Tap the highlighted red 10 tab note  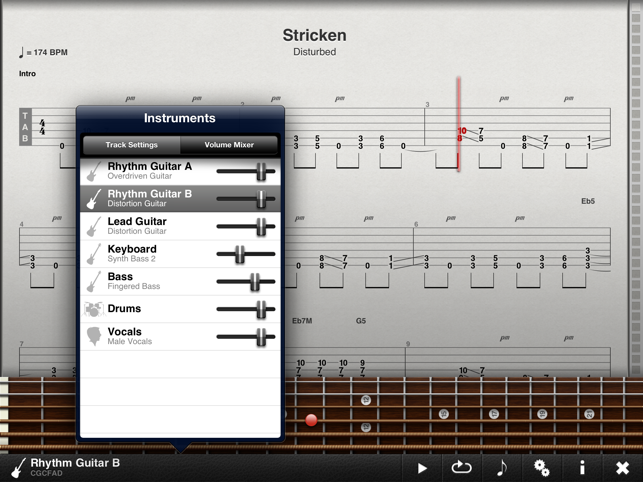[x=462, y=131]
